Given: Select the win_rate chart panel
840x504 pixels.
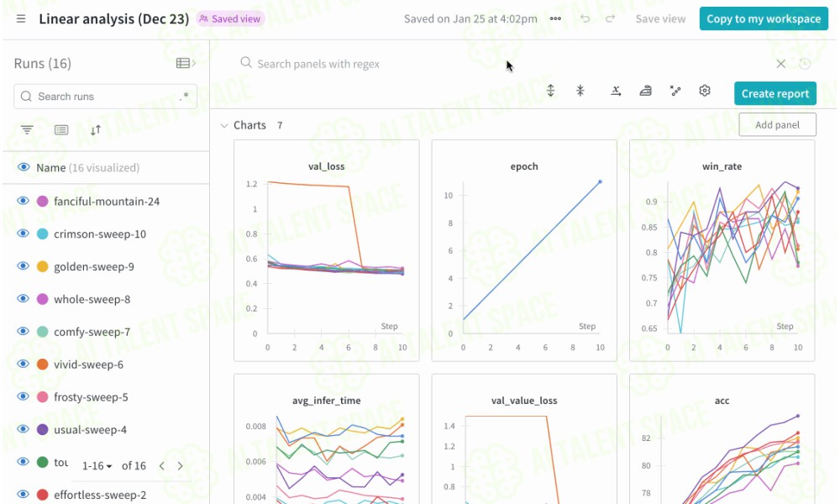Looking at the screenshot, I should 722,250.
